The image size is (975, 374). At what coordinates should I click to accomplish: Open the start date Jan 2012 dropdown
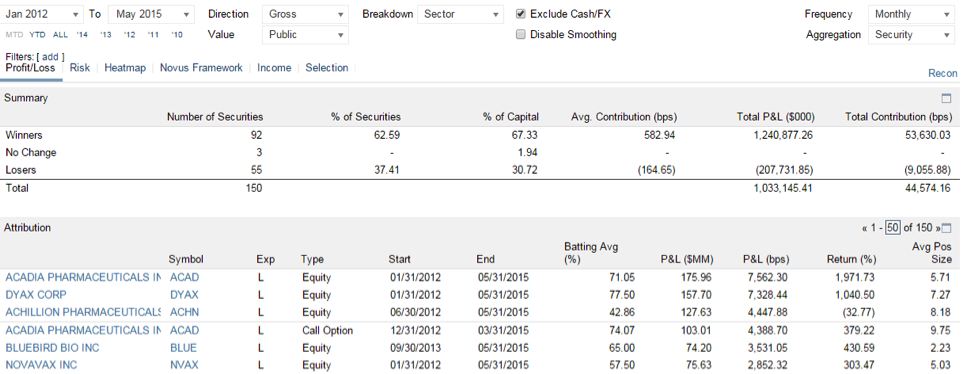tap(42, 14)
